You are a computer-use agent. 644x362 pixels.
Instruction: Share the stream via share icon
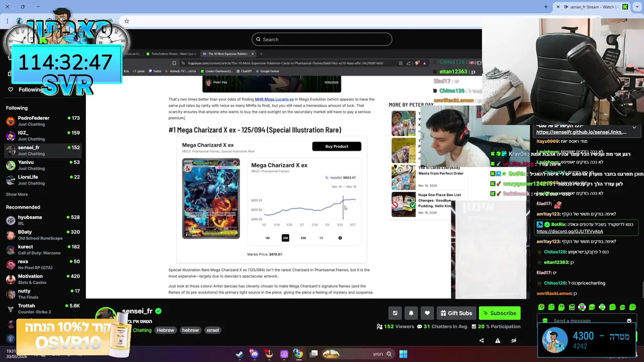click(481, 340)
